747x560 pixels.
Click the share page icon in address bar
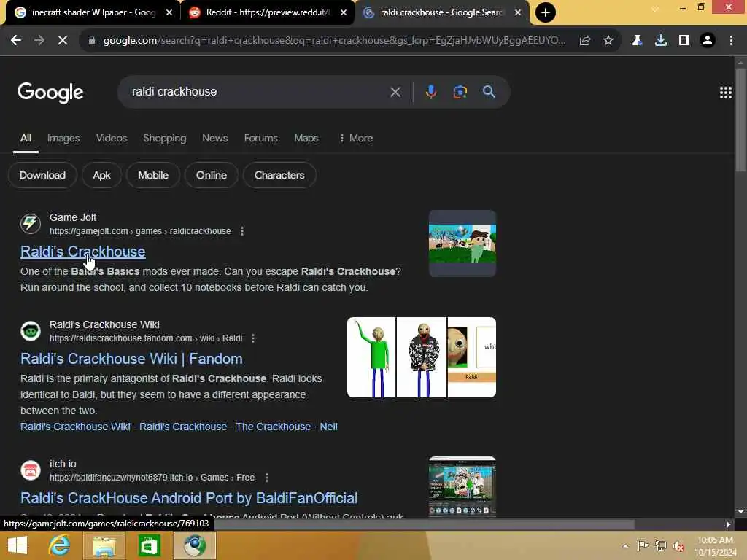585,41
